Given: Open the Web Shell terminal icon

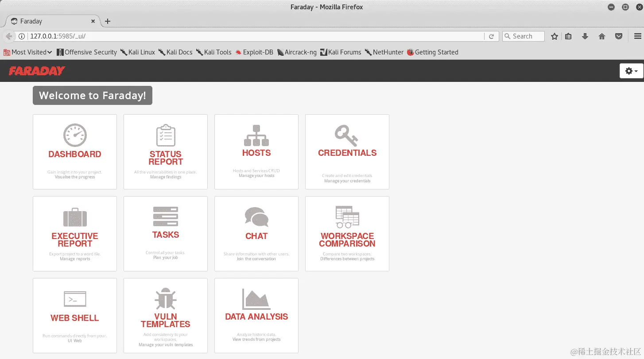Looking at the screenshot, I should point(75,299).
